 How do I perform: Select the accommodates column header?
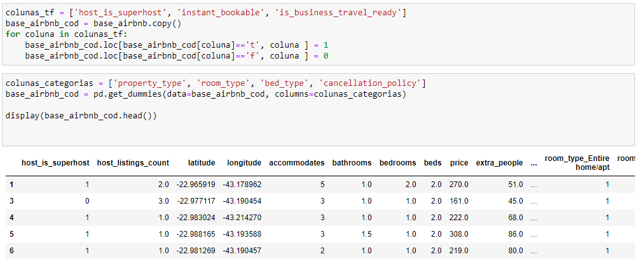point(296,163)
